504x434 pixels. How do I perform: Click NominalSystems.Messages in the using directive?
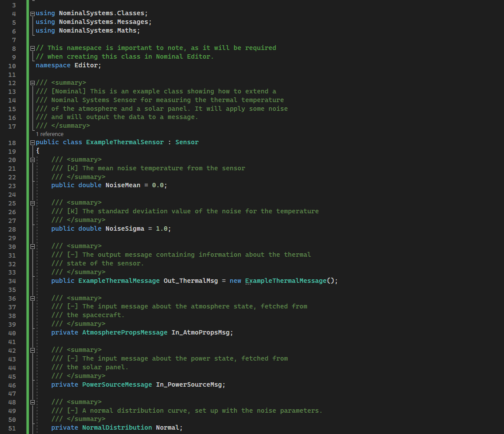click(x=103, y=22)
